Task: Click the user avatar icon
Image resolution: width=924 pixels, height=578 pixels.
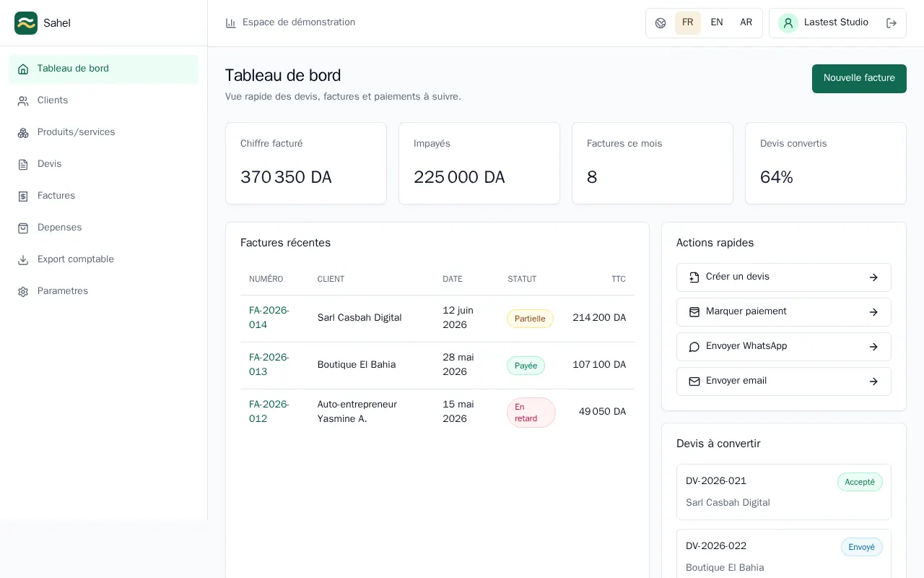Action: 788,23
